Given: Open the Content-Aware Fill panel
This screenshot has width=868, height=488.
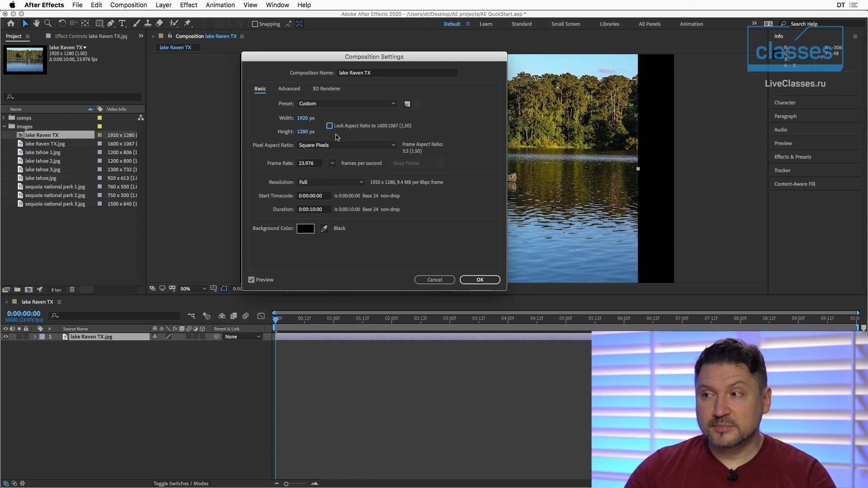Looking at the screenshot, I should coord(794,184).
